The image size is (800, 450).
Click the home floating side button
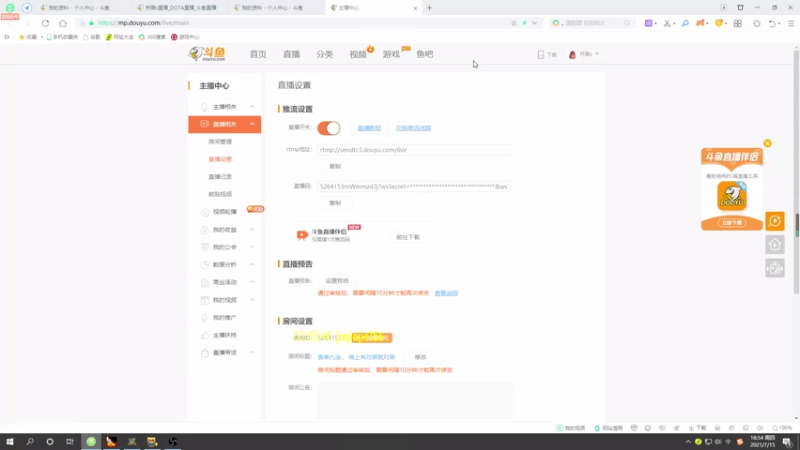click(x=774, y=245)
